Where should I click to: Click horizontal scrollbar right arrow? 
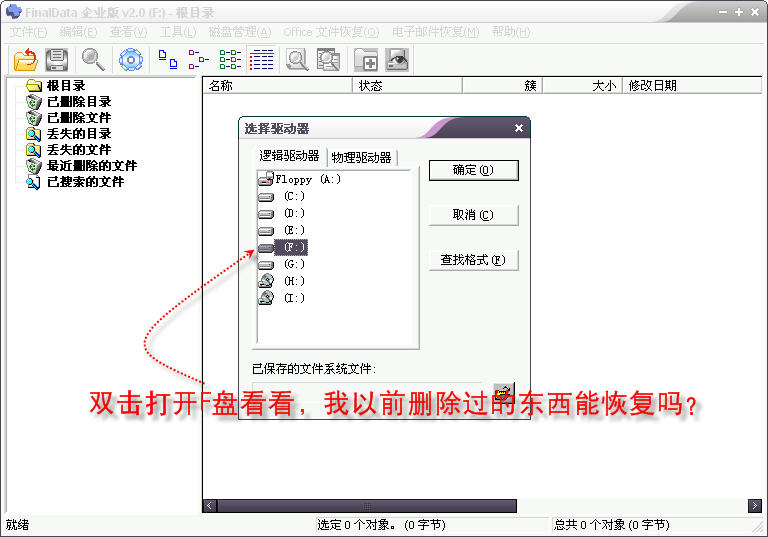click(755, 506)
